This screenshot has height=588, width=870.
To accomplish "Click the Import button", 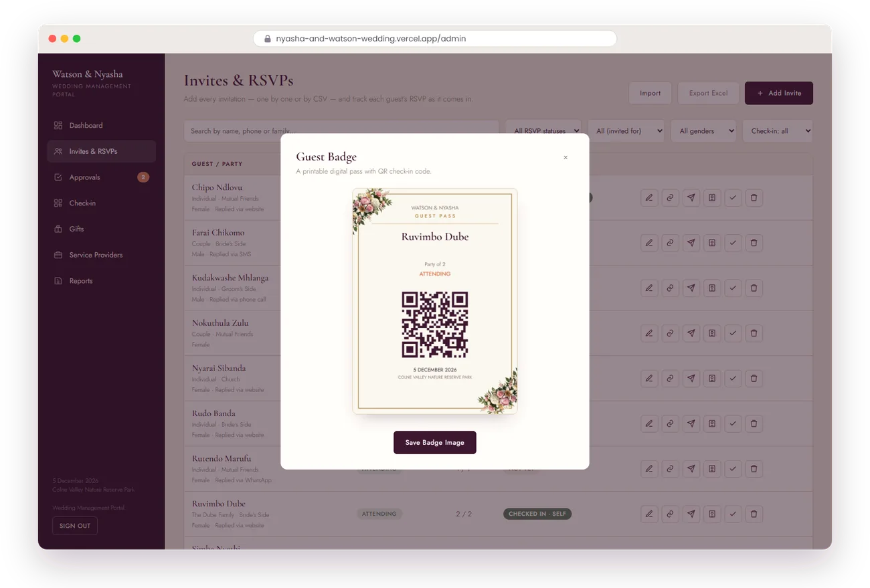I will [650, 93].
